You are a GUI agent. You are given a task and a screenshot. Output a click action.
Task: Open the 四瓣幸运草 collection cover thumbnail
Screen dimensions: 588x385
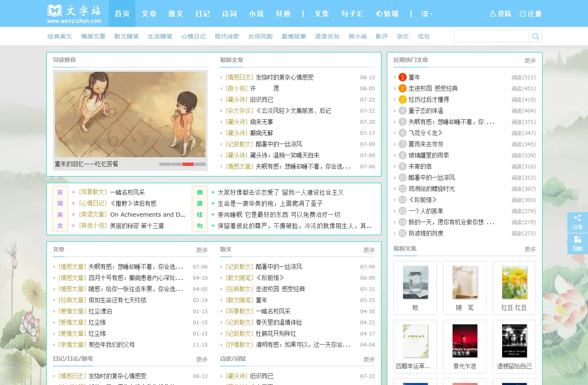[x=415, y=341]
